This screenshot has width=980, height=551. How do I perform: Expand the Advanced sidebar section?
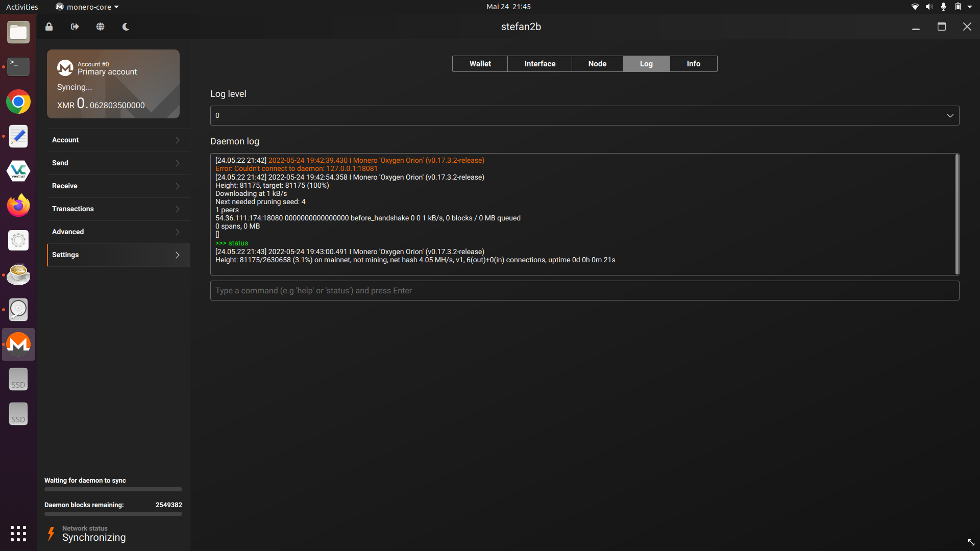click(118, 232)
